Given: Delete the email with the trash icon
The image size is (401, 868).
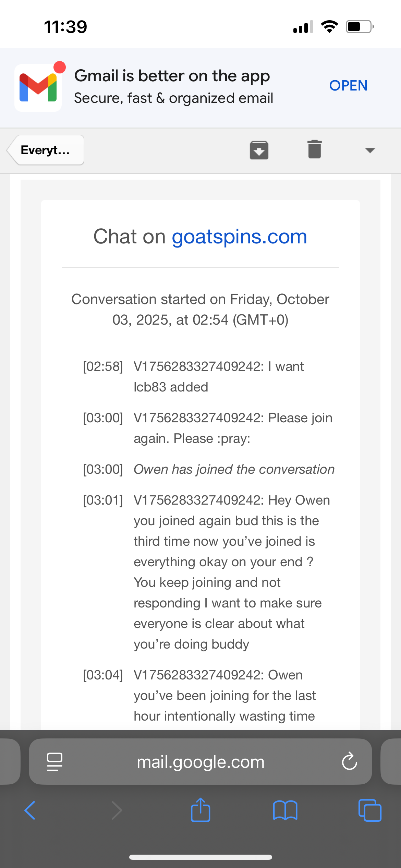Looking at the screenshot, I should 314,149.
